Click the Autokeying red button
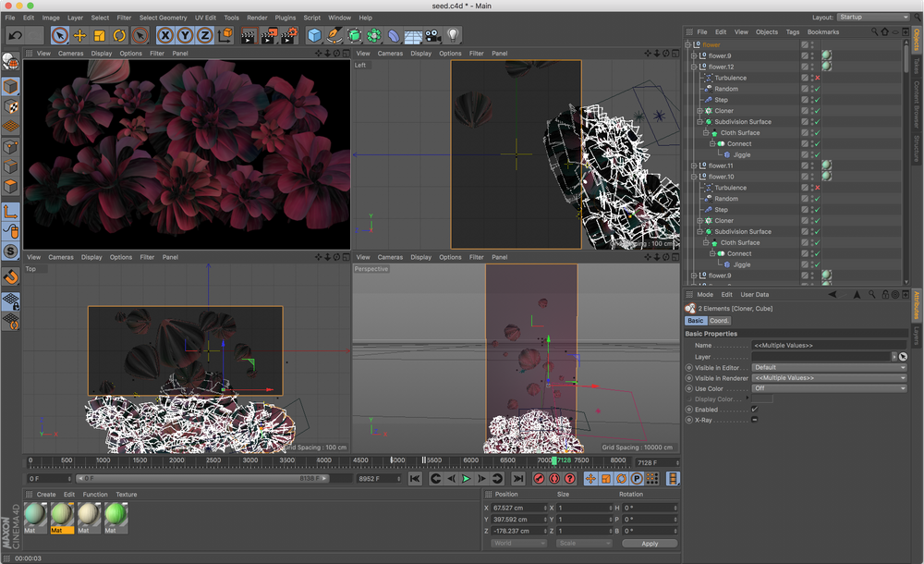The height and width of the screenshot is (564, 924). pos(553,478)
